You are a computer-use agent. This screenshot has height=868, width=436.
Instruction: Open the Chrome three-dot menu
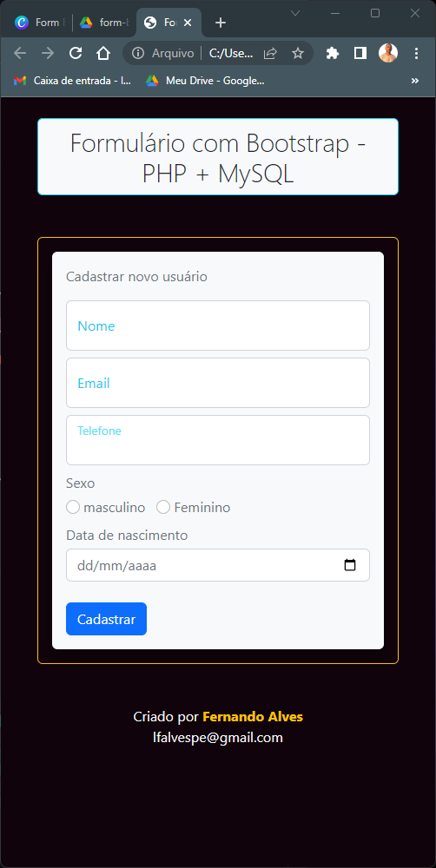click(417, 53)
